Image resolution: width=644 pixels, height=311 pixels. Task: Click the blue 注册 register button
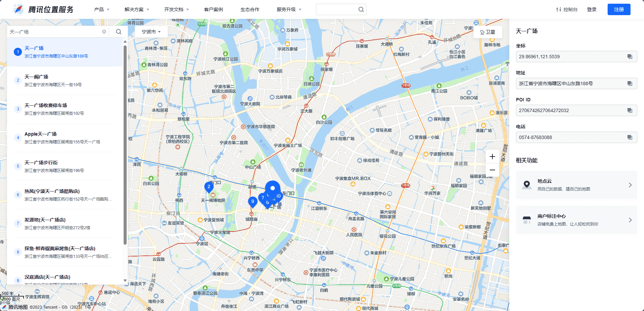coord(619,9)
